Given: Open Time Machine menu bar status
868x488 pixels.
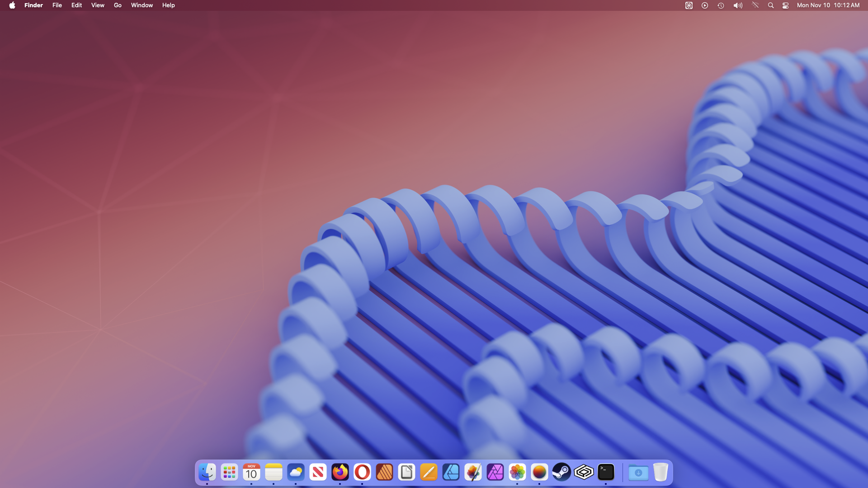Looking at the screenshot, I should (x=721, y=5).
